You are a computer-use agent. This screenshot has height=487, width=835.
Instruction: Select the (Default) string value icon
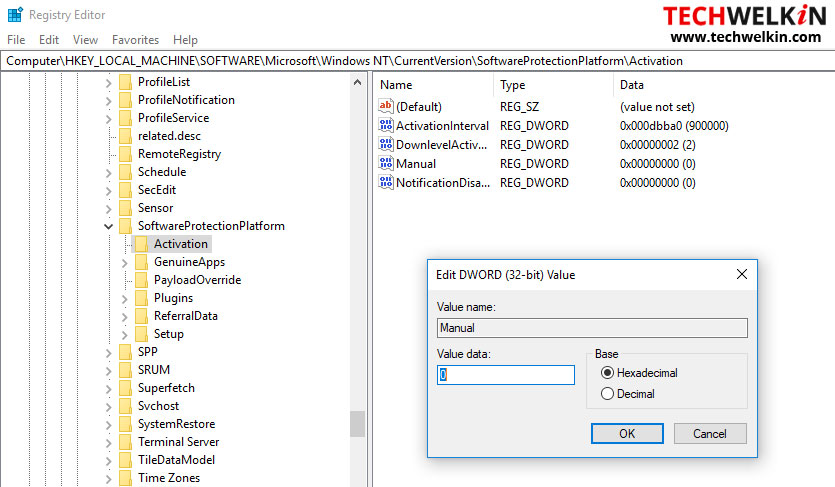tap(386, 106)
